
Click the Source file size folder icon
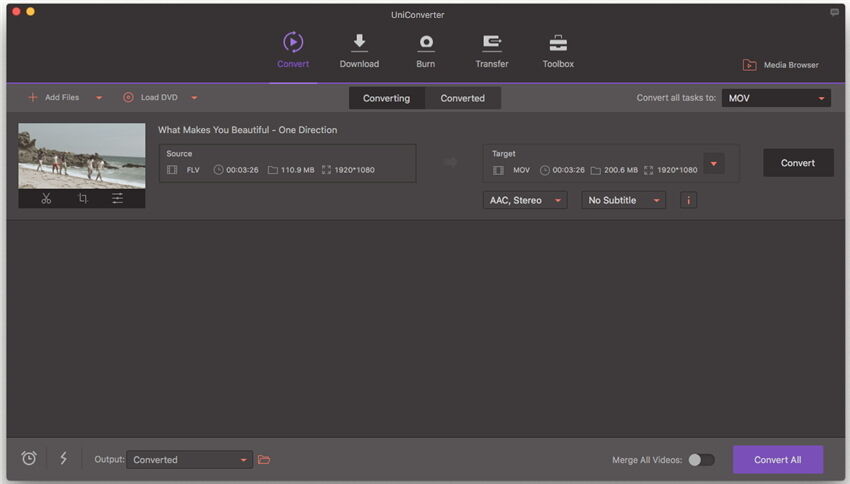[x=273, y=170]
